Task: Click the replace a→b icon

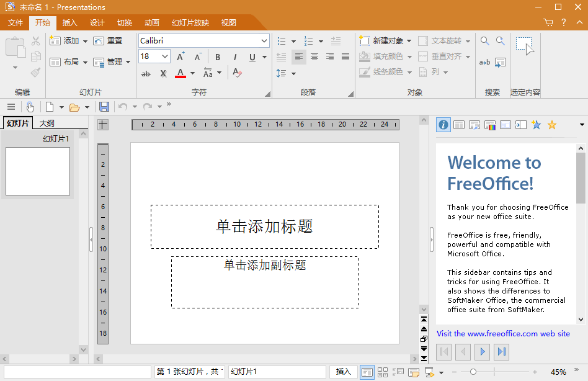Action: tap(484, 62)
